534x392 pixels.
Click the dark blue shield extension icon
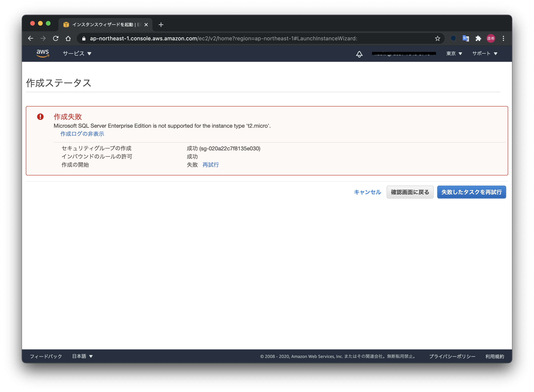[x=453, y=38]
